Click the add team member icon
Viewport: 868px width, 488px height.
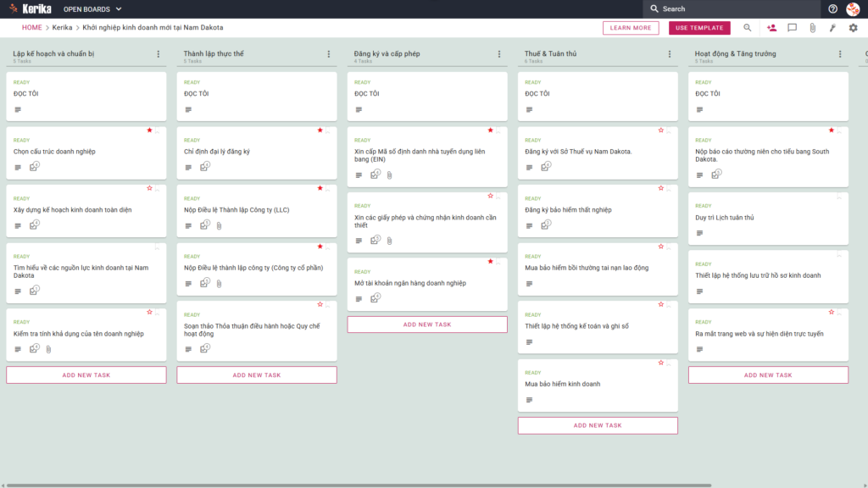pyautogui.click(x=771, y=28)
